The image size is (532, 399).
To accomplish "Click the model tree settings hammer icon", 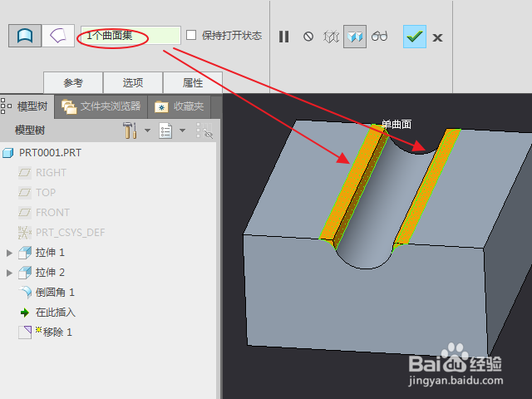I will (x=130, y=131).
